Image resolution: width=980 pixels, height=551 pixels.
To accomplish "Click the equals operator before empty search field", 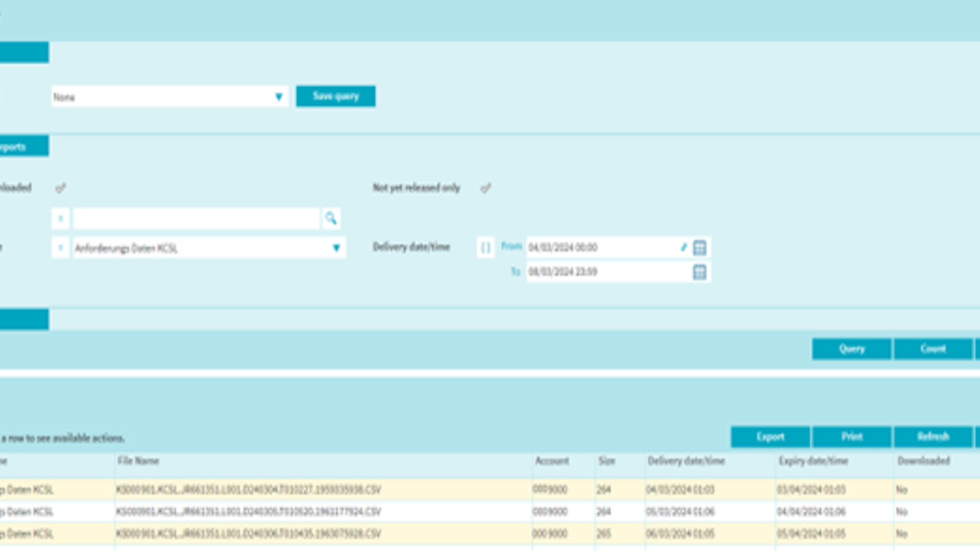I will pyautogui.click(x=60, y=219).
